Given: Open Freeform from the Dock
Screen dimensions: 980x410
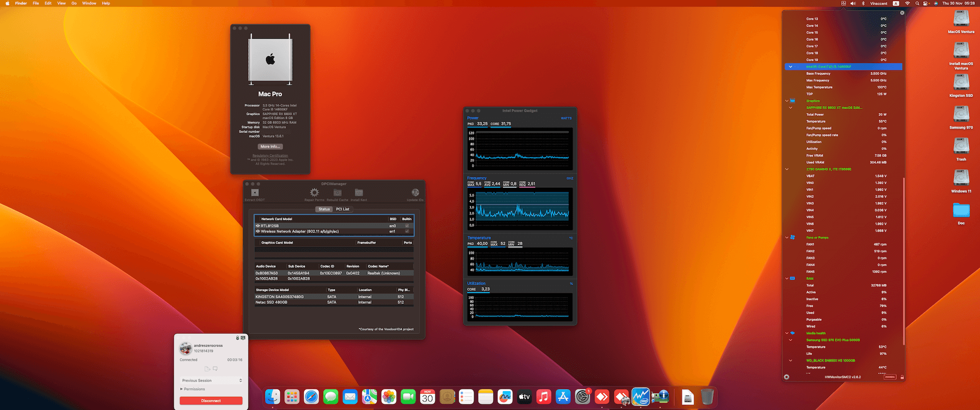Looking at the screenshot, I should [x=505, y=396].
